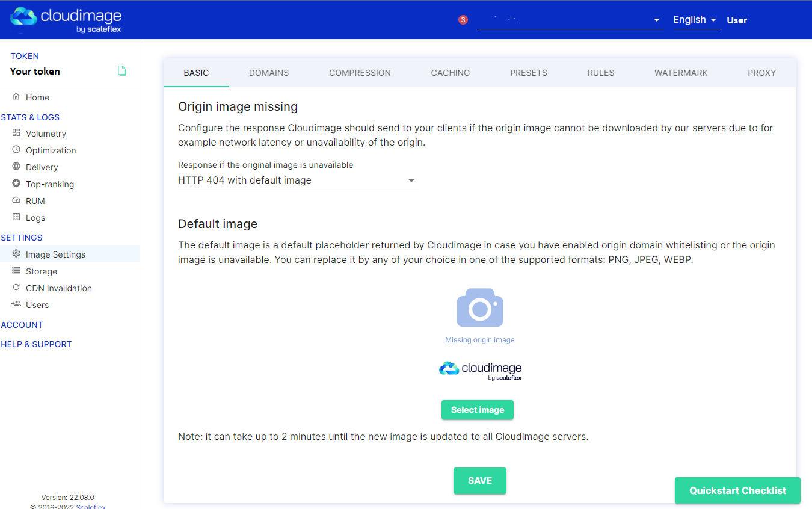Click the Select image button
The image size is (812, 509).
[477, 410]
